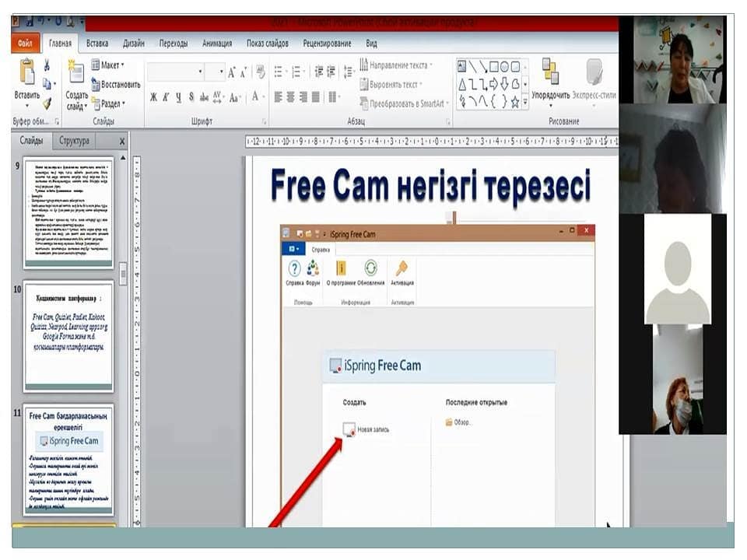
Task: Select the Right Arrow block shape
Action: click(494, 85)
